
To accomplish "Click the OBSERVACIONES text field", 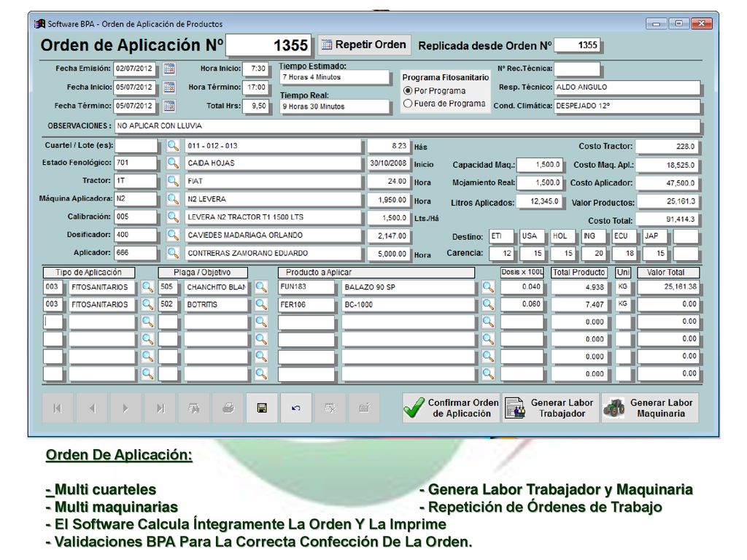I will (407, 125).
